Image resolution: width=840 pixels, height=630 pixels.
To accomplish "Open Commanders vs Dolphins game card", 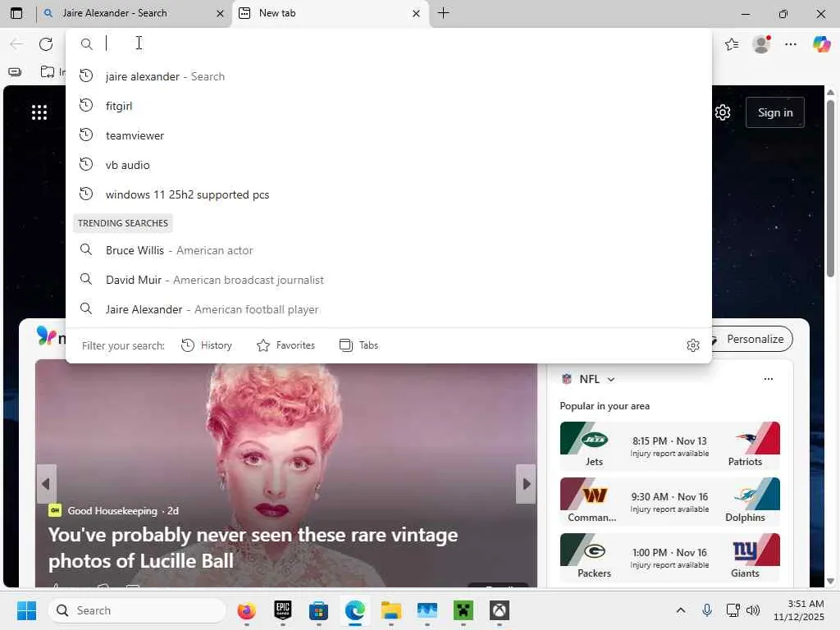I will (669, 501).
